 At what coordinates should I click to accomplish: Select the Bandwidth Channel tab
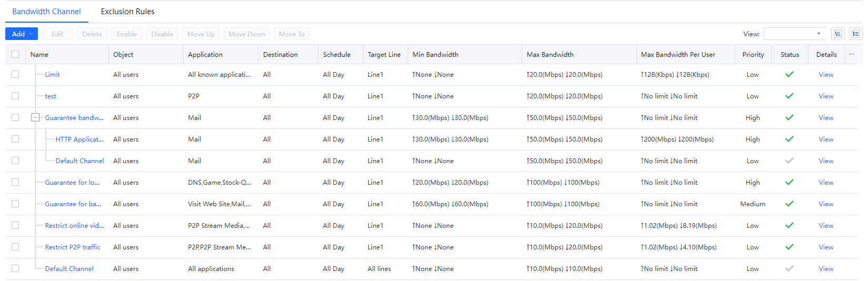(x=46, y=12)
